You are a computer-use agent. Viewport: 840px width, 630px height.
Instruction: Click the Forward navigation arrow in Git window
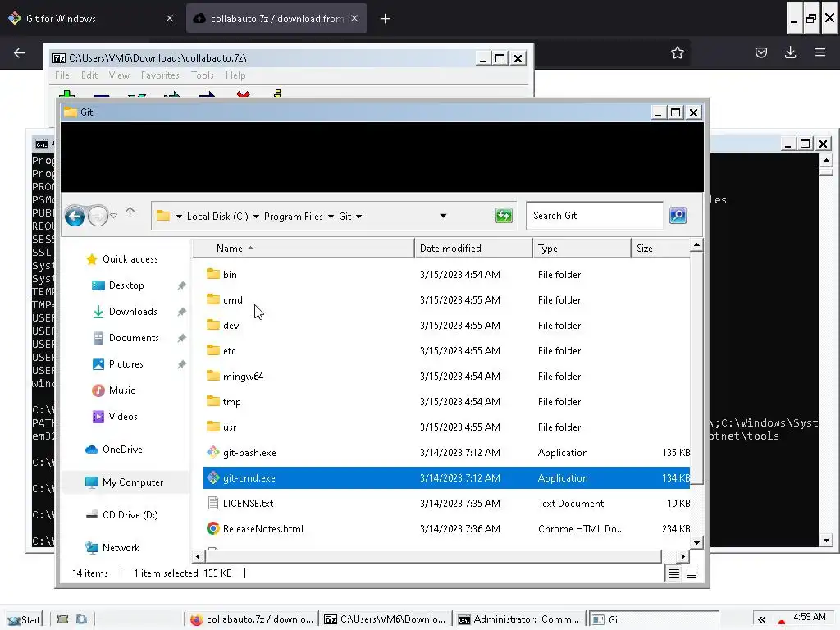(x=98, y=216)
